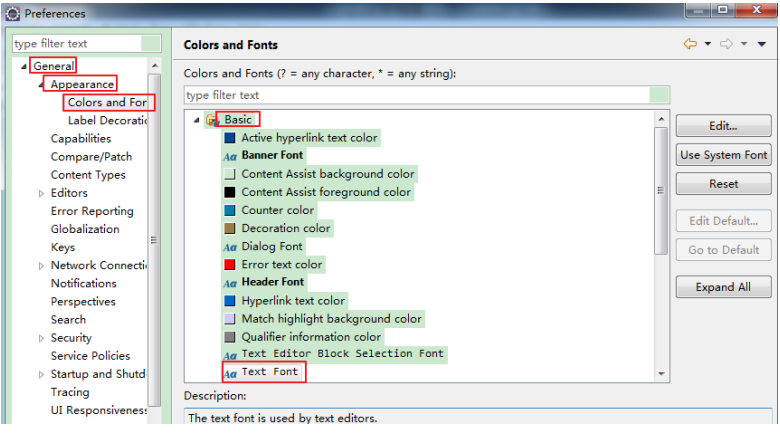Open Search preferences page

[x=68, y=320]
